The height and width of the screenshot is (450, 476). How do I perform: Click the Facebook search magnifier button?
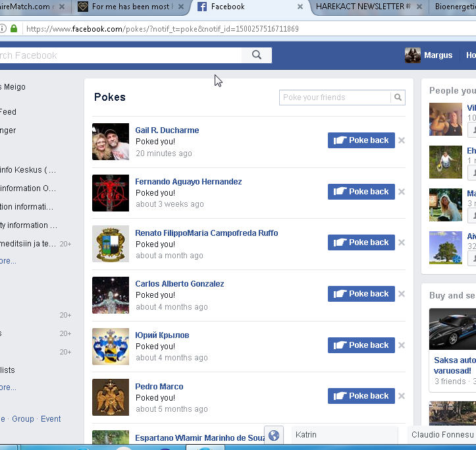tap(257, 55)
